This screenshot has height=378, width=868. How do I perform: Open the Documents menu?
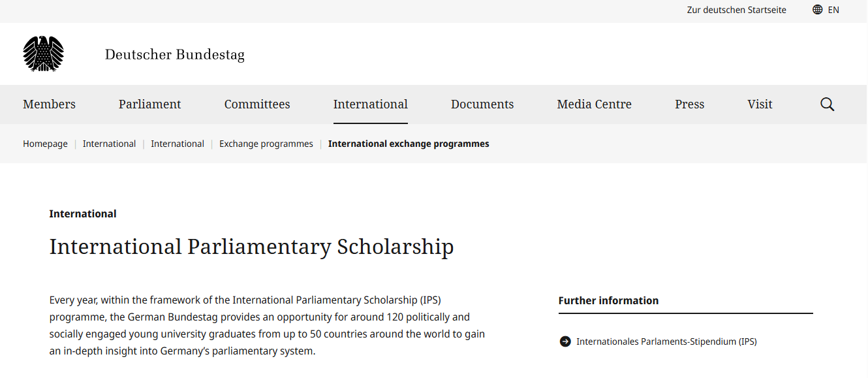(482, 104)
